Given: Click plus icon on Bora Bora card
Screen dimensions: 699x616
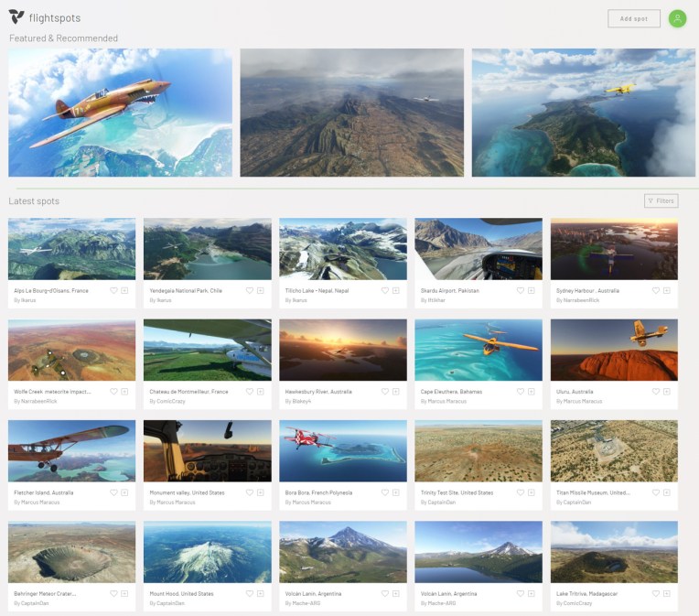Looking at the screenshot, I should 395,492.
